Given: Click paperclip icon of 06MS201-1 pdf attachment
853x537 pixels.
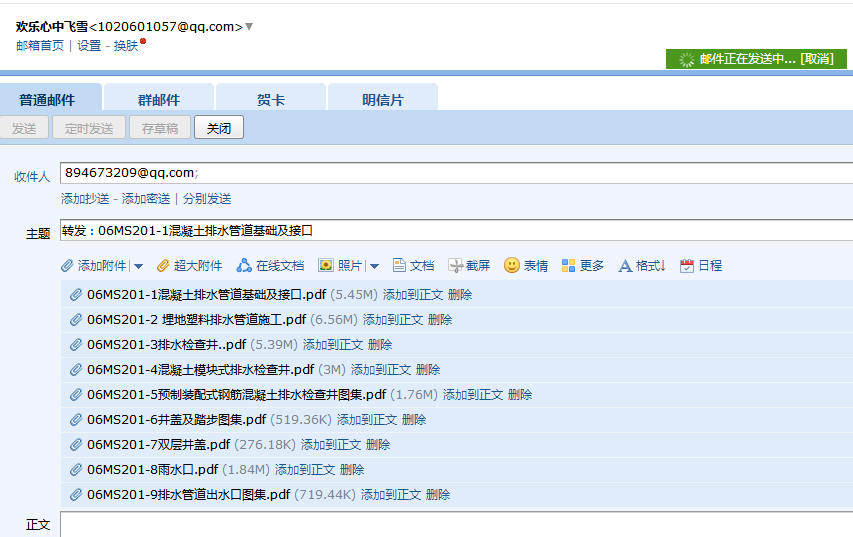Looking at the screenshot, I should click(x=76, y=295).
